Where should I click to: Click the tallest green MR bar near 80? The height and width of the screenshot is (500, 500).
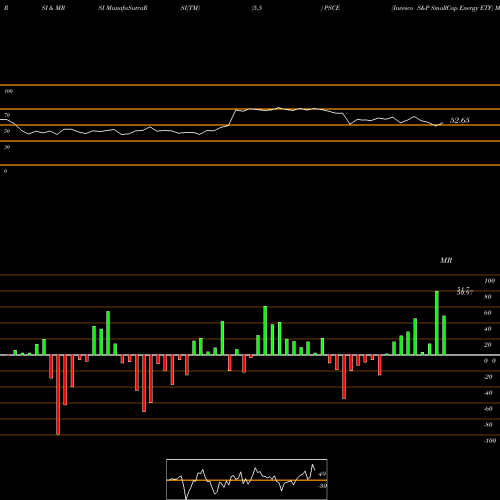pos(437,323)
